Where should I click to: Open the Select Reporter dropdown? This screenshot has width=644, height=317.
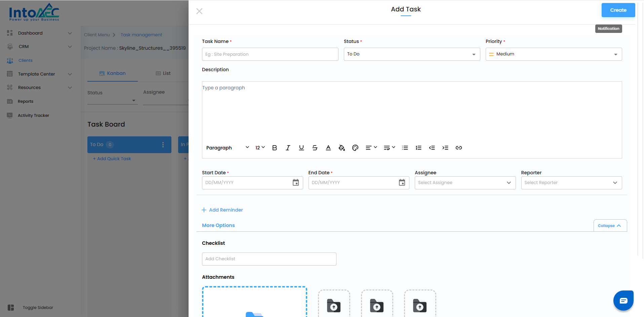coord(571,183)
